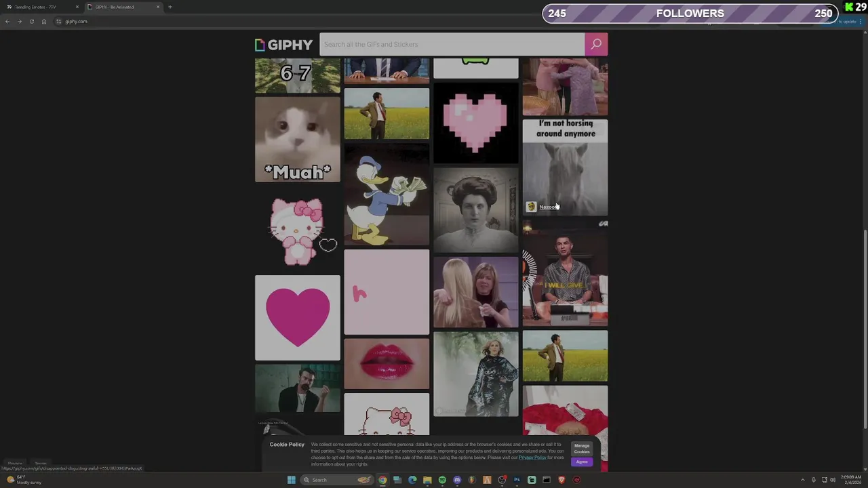Close the Trending Emotes 7TV tab

(77, 7)
